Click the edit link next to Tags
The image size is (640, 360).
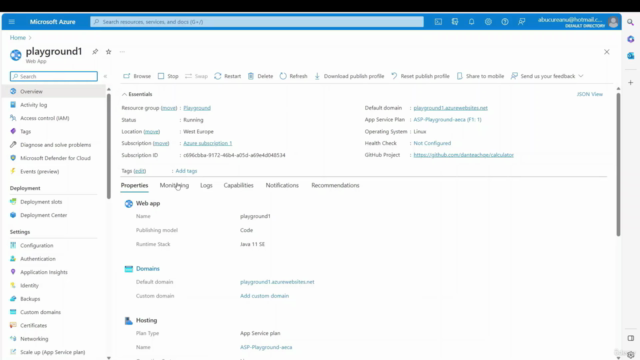140,171
